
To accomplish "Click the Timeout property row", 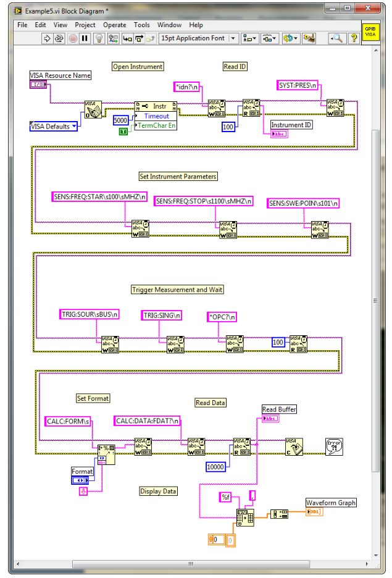I will 156,115.
